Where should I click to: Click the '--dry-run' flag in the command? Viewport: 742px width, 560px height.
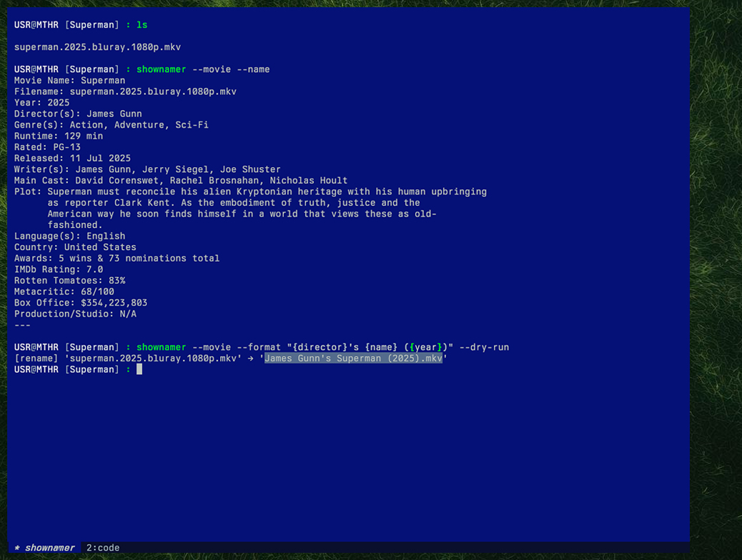pyautogui.click(x=484, y=347)
